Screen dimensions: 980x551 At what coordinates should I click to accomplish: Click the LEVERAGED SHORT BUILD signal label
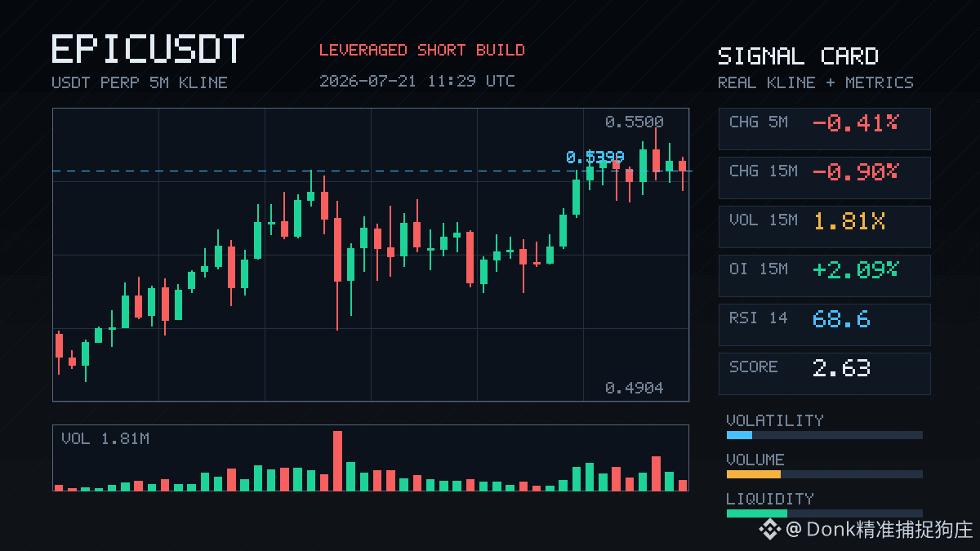[421, 50]
